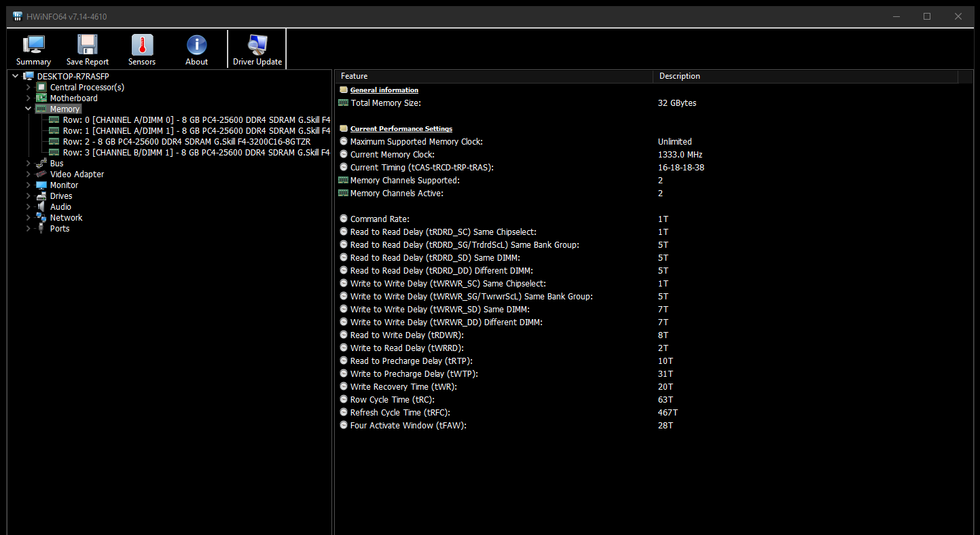
Task: Open the Summary toolbar icon
Action: (x=33, y=44)
